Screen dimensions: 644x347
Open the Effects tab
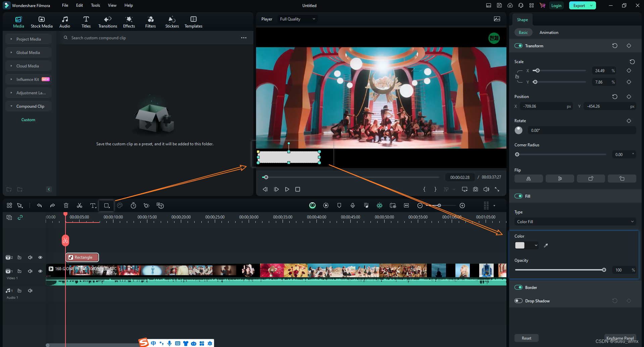pyautogui.click(x=129, y=22)
